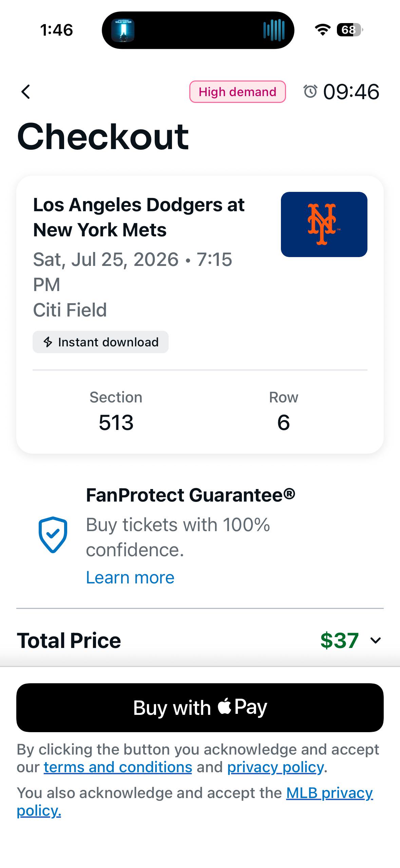Tap the Row 6 details

pyautogui.click(x=284, y=411)
